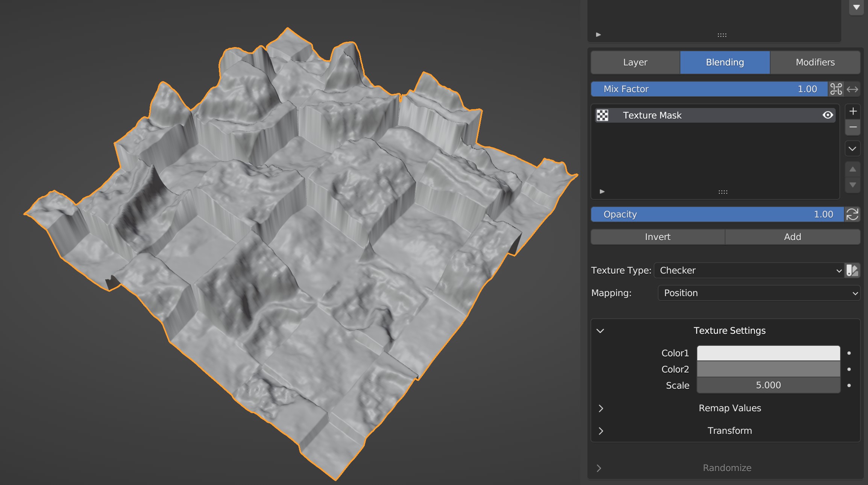This screenshot has height=485, width=868.
Task: Click the double-arrow icon next to Mix Factor
Action: [x=852, y=89]
